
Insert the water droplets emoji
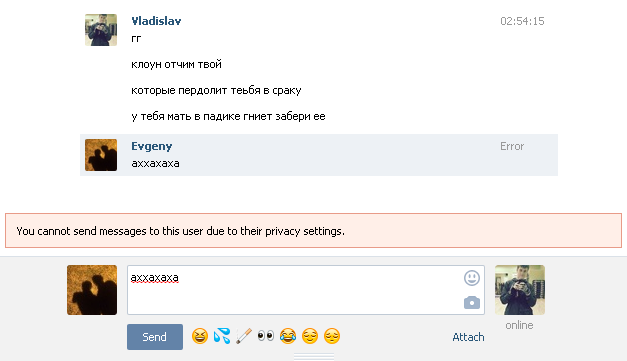coord(222,336)
